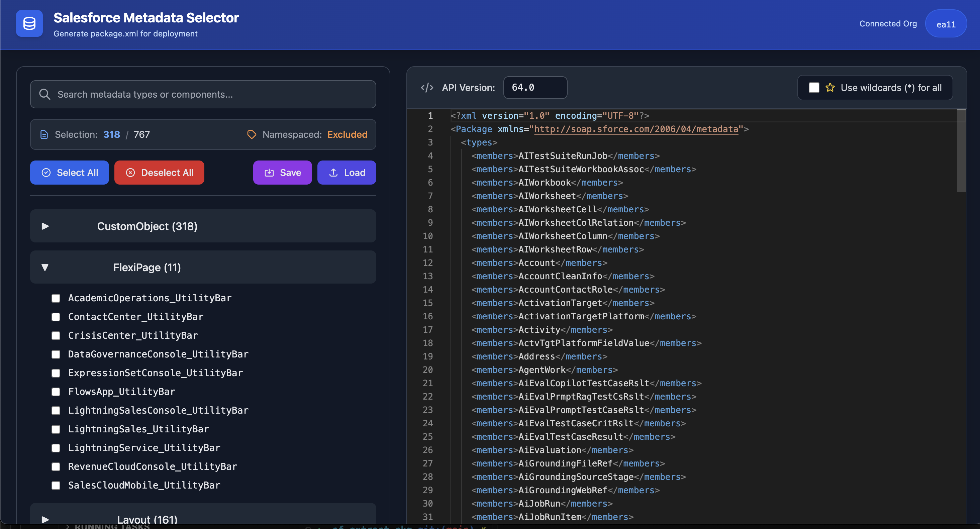Click the document icon next to Selection count
Viewport: 980px width, 529px height.
[x=44, y=134]
